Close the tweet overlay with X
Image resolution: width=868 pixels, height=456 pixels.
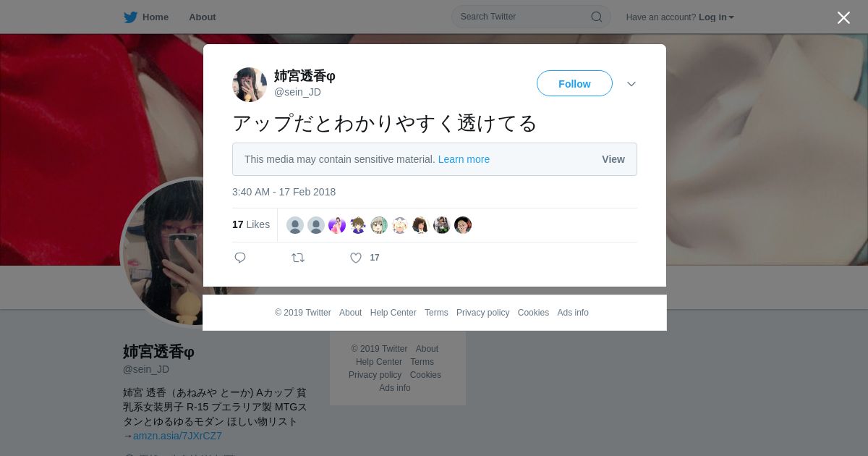[843, 17]
